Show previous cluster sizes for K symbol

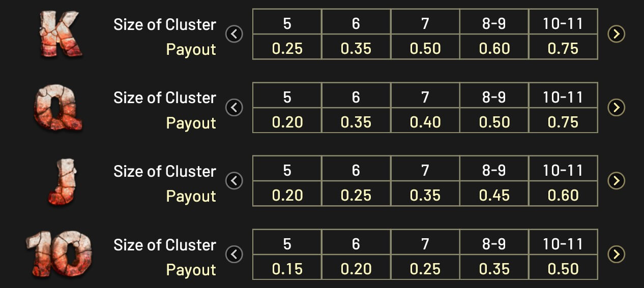pyautogui.click(x=234, y=34)
